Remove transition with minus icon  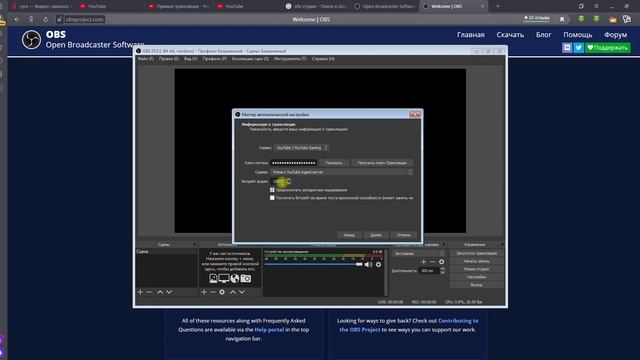coord(433,262)
